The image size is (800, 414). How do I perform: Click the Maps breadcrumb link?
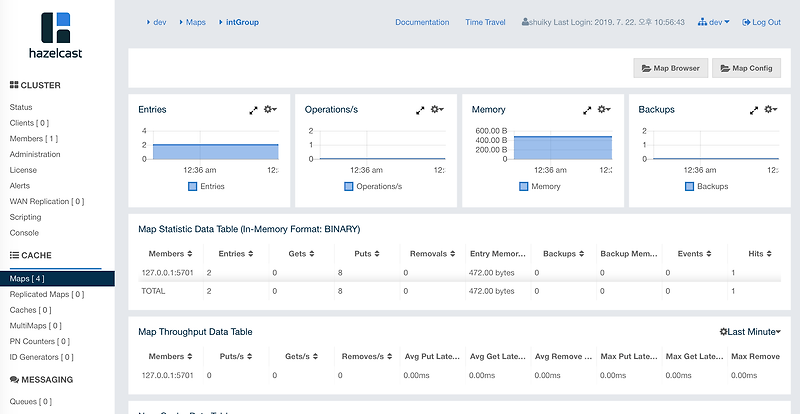(x=195, y=22)
